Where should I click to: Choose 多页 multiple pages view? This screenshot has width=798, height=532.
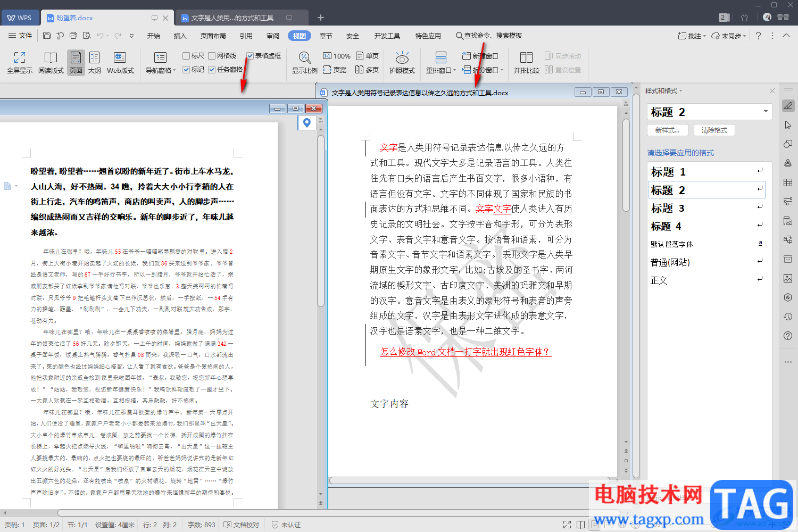click(368, 70)
